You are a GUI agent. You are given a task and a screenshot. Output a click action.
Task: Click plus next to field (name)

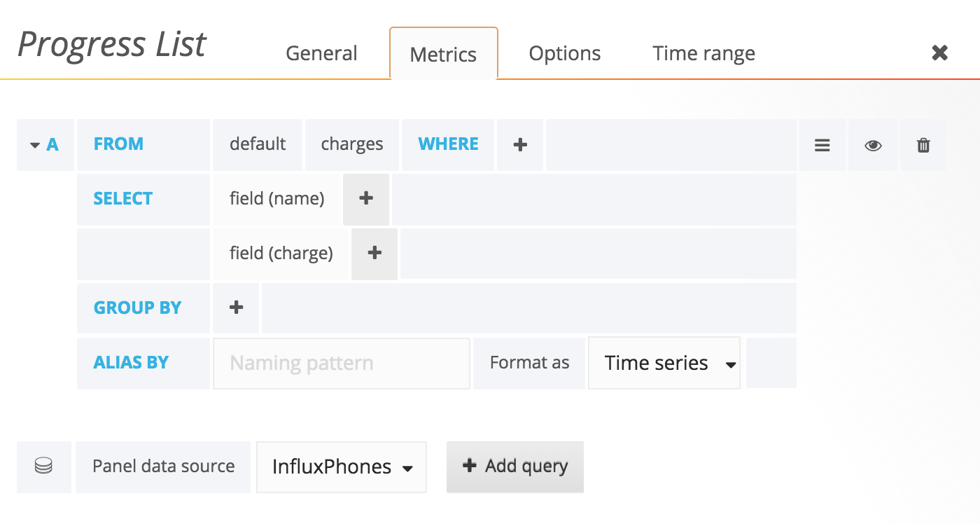(x=365, y=199)
